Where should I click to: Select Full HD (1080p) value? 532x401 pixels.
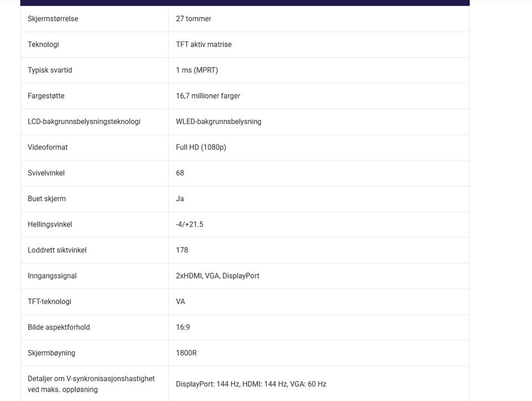pyautogui.click(x=201, y=147)
